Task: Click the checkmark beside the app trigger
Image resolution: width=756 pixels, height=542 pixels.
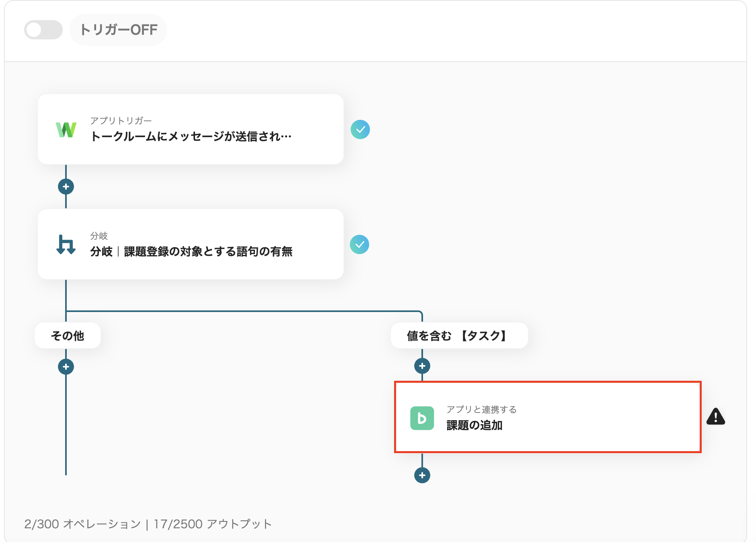Action: pos(360,129)
